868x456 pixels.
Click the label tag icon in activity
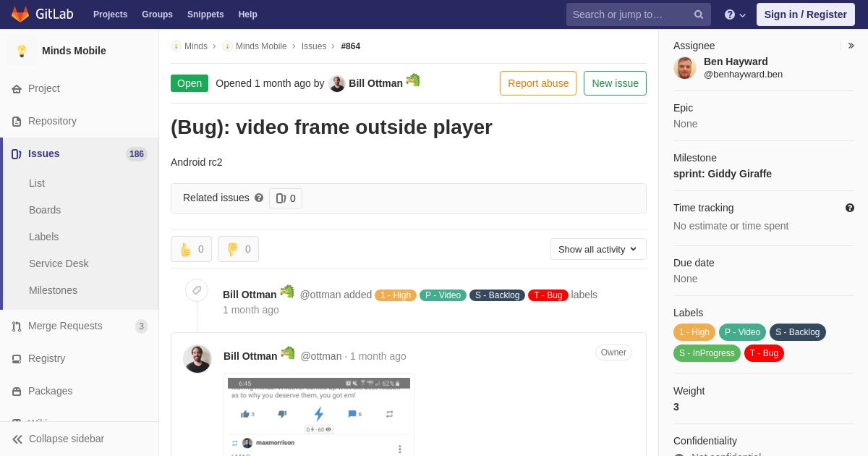point(197,290)
